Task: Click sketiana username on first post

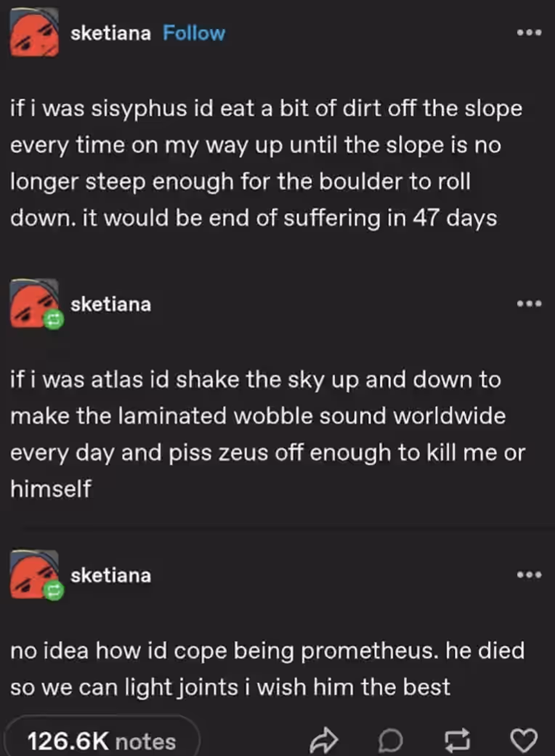Action: pyautogui.click(x=111, y=33)
